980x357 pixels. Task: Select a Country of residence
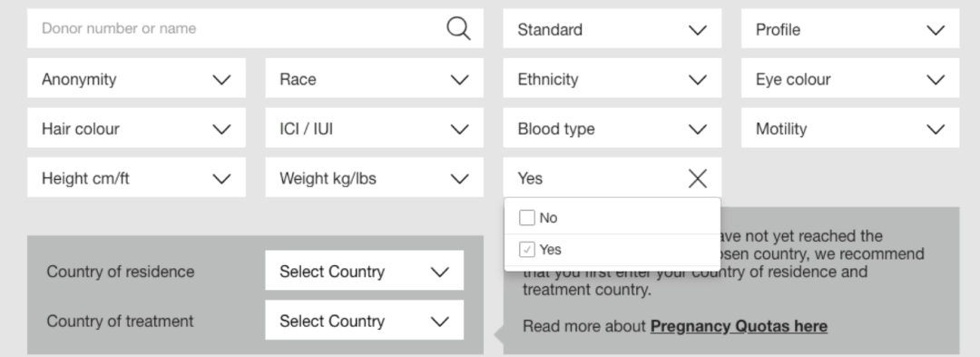tap(365, 271)
